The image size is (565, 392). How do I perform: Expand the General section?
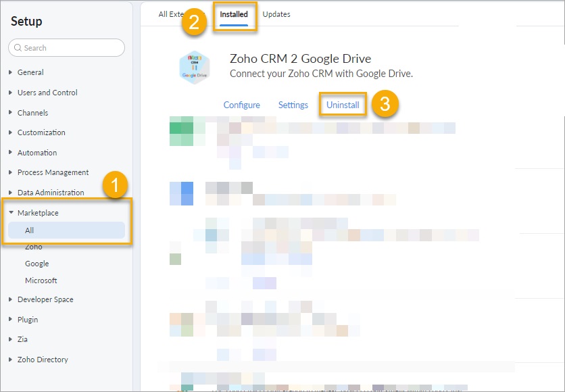(10, 72)
